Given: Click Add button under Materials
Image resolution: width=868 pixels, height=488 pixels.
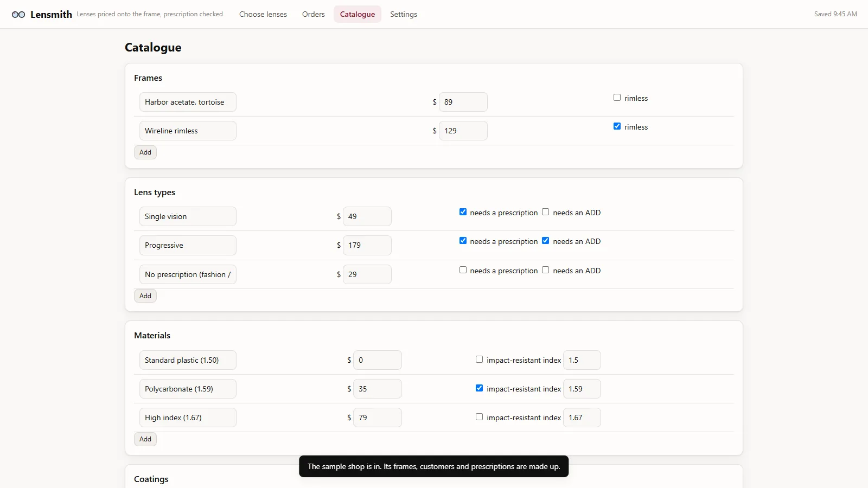Looking at the screenshot, I should [145, 439].
